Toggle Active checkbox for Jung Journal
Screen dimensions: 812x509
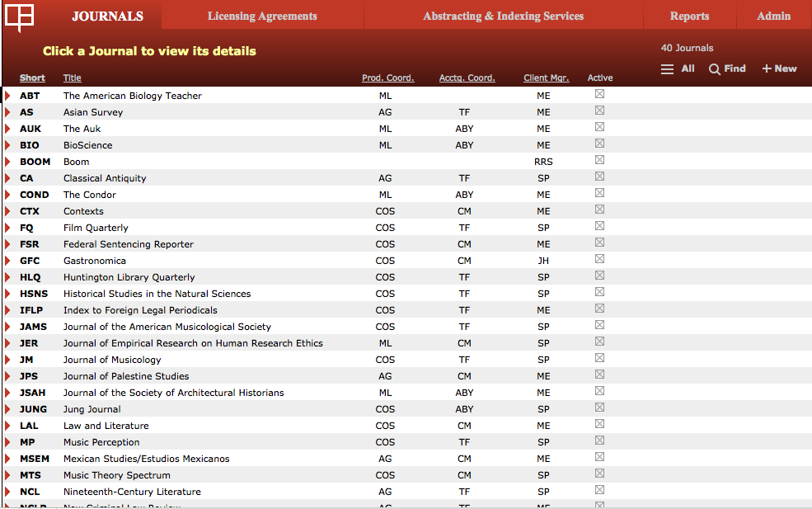599,408
